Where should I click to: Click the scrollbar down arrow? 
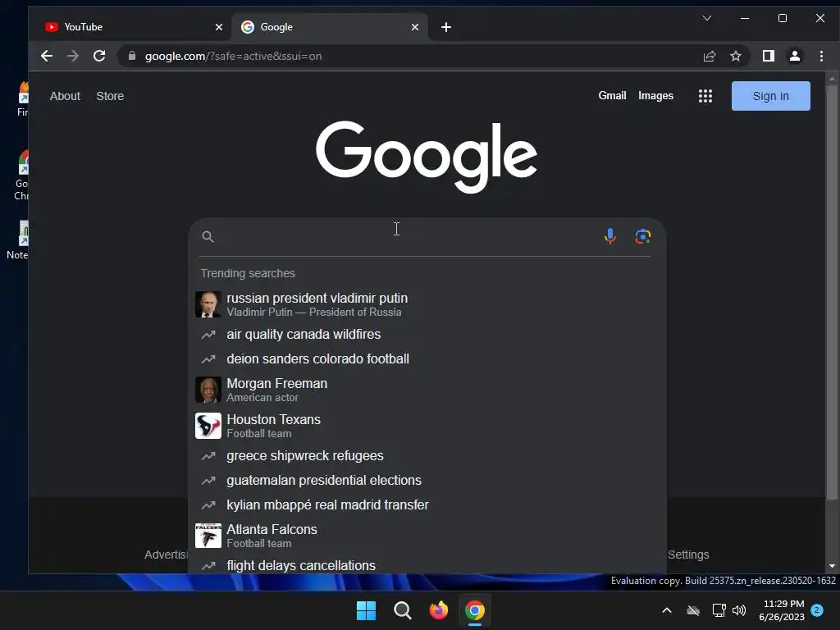coord(832,566)
